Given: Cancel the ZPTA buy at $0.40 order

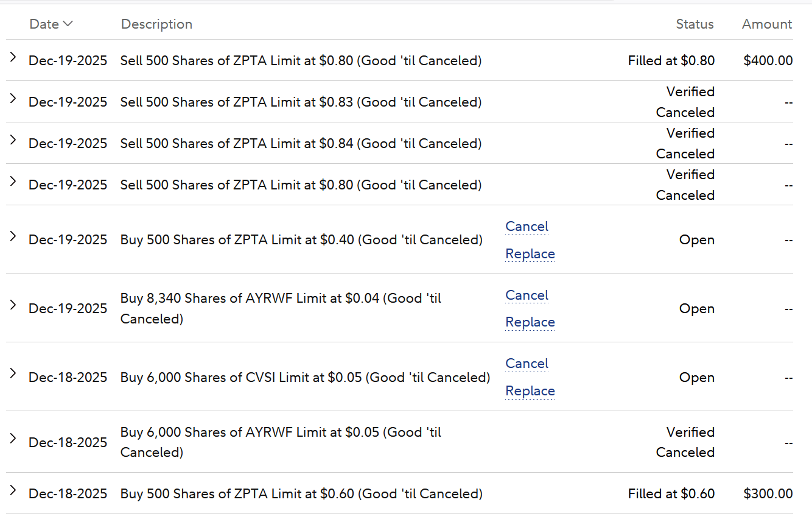Looking at the screenshot, I should pyautogui.click(x=527, y=227).
